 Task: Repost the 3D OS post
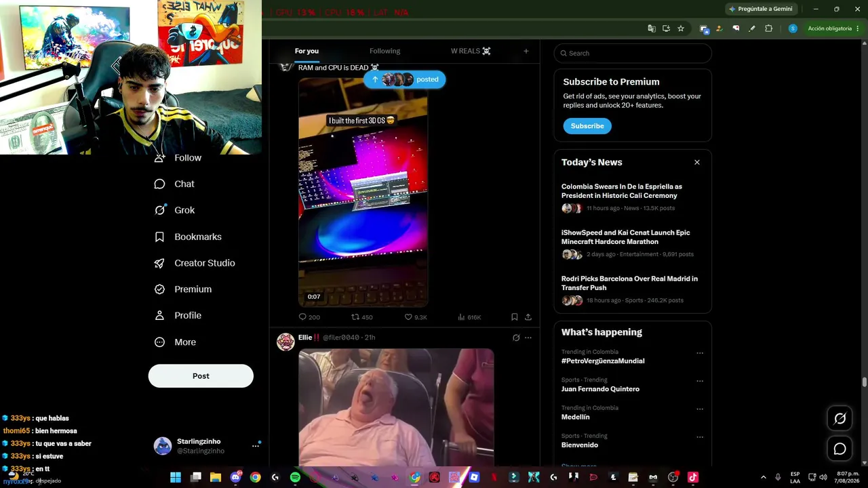click(x=361, y=317)
